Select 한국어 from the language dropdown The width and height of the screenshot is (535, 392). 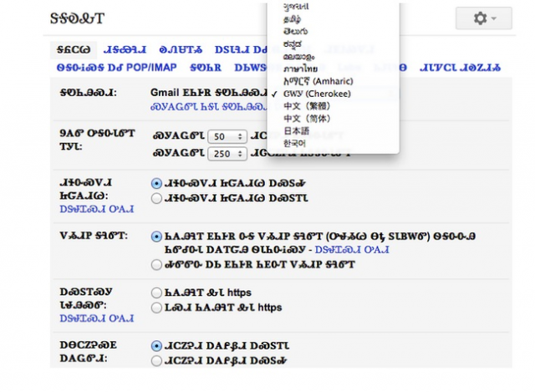(x=295, y=143)
